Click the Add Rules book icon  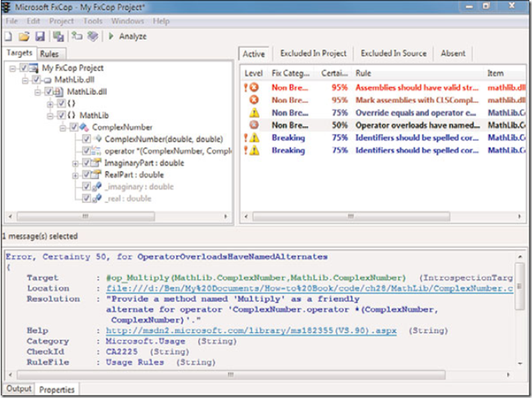click(x=93, y=36)
